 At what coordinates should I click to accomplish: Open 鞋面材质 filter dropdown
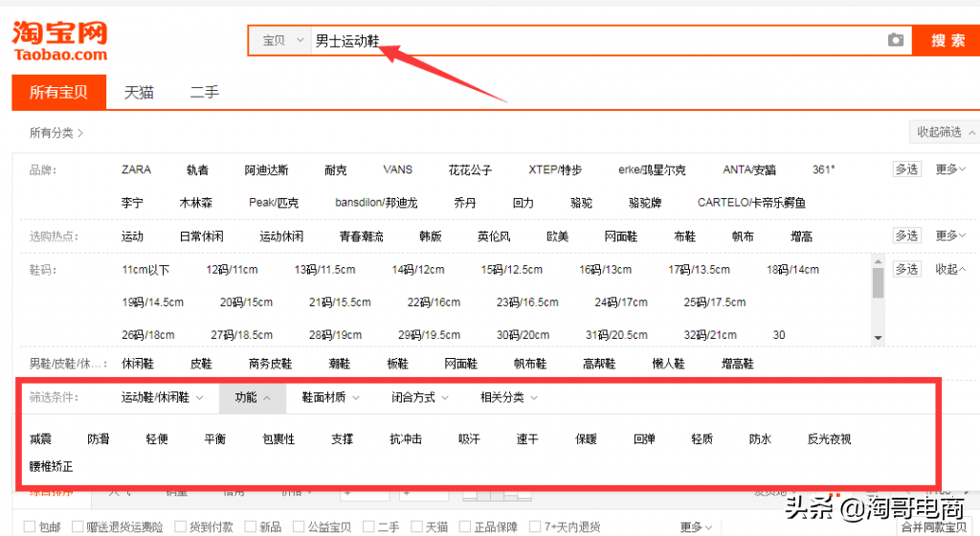(x=330, y=397)
